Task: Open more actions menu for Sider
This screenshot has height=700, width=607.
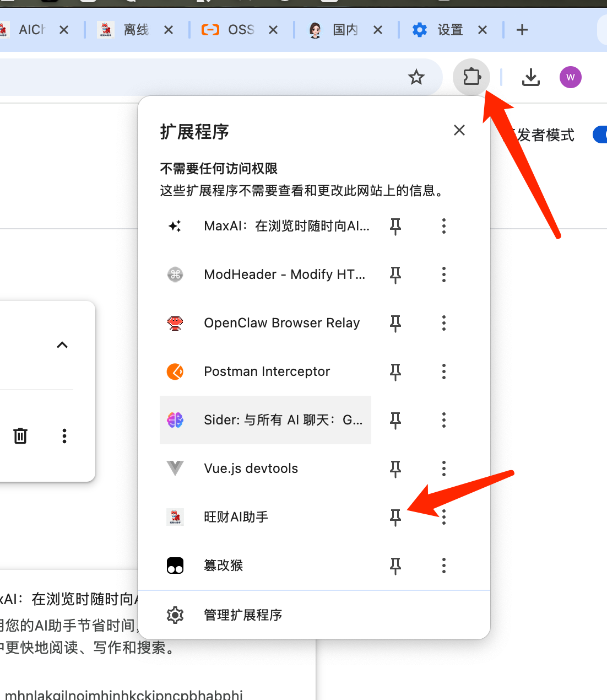Action: click(443, 420)
